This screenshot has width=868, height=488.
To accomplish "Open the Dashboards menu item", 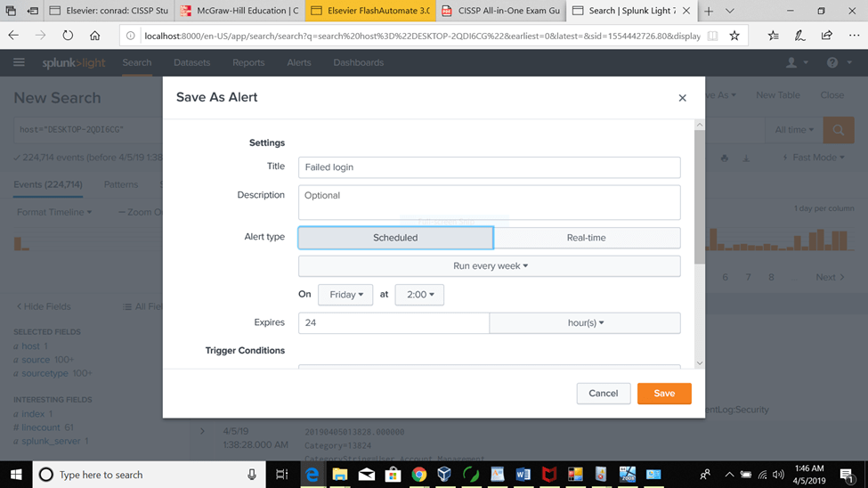I will point(358,62).
